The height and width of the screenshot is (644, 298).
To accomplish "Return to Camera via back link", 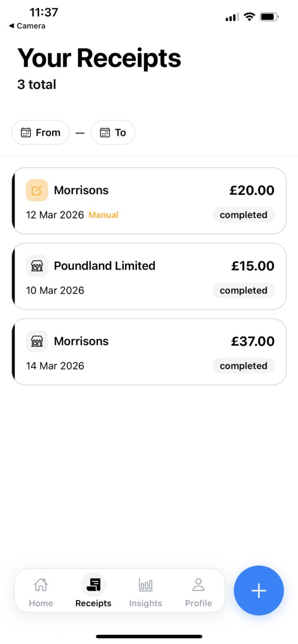I will click(x=27, y=26).
